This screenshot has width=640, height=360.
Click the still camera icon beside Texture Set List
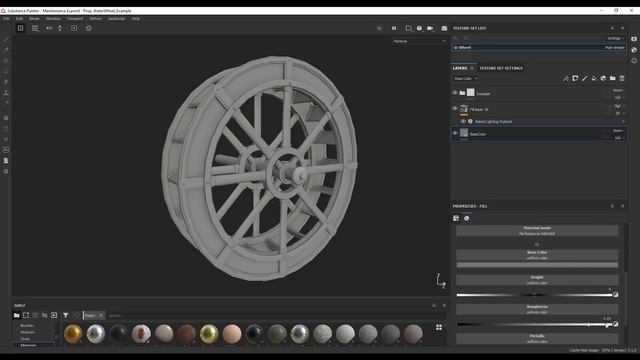click(x=444, y=28)
